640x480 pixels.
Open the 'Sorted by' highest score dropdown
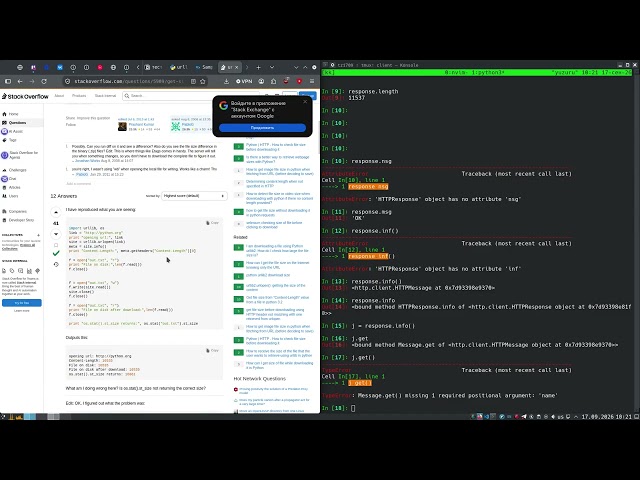click(194, 196)
